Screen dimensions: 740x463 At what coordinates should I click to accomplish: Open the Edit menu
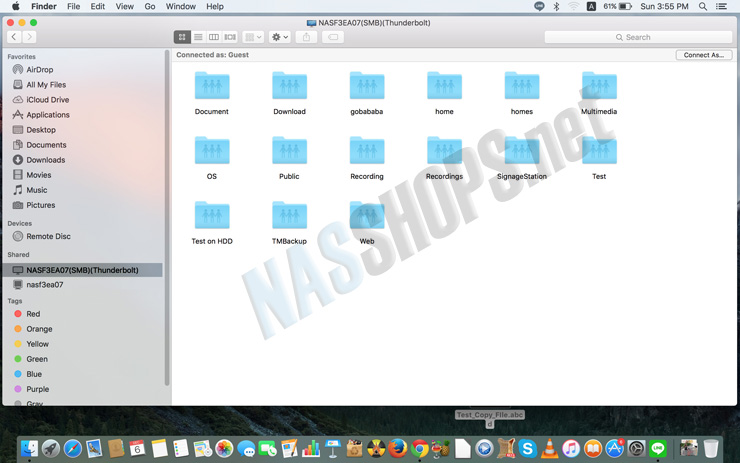pyautogui.click(x=98, y=6)
